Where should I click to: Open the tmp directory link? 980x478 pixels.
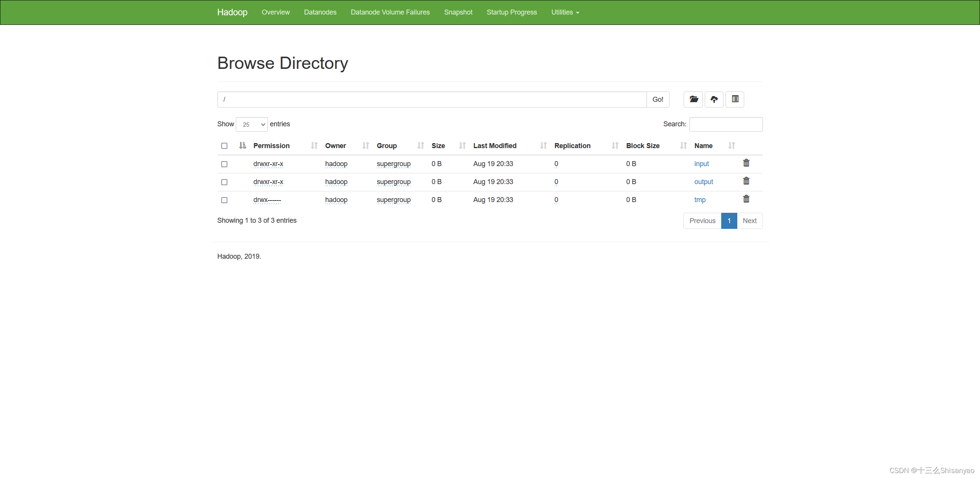click(x=700, y=200)
